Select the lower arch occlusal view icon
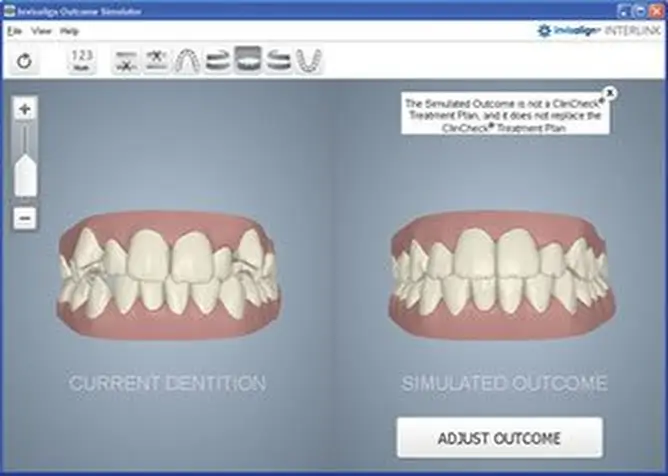Screen dimensions: 668x476 308,61
